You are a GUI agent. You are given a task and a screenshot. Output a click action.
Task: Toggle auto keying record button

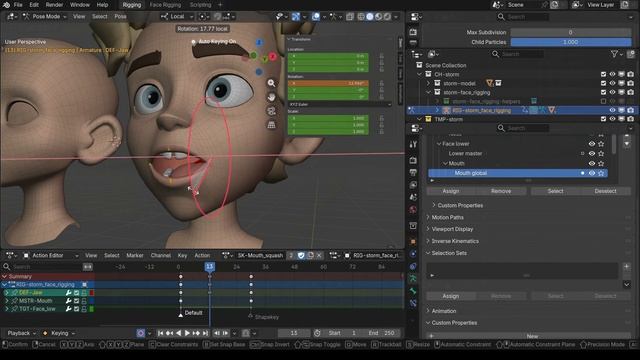(140, 333)
